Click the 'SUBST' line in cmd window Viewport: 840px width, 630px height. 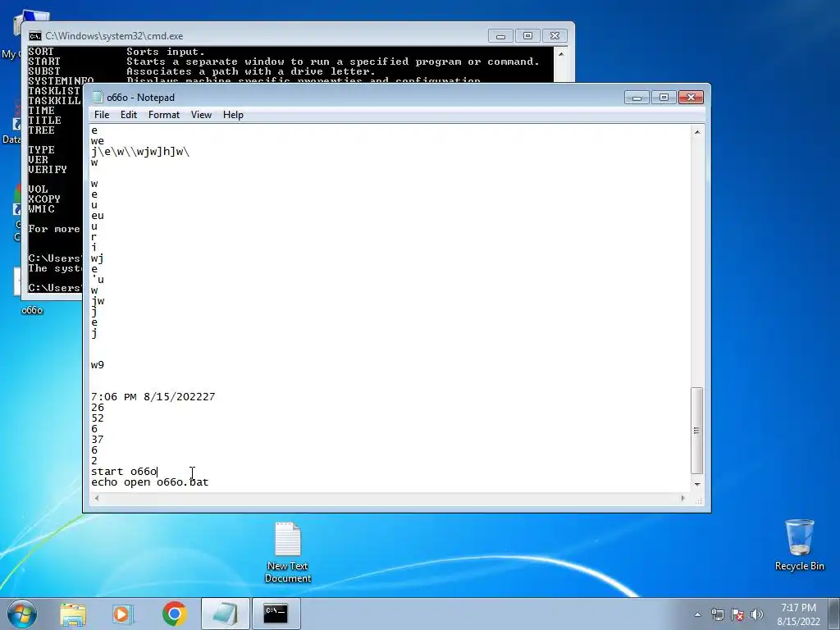pos(202,71)
